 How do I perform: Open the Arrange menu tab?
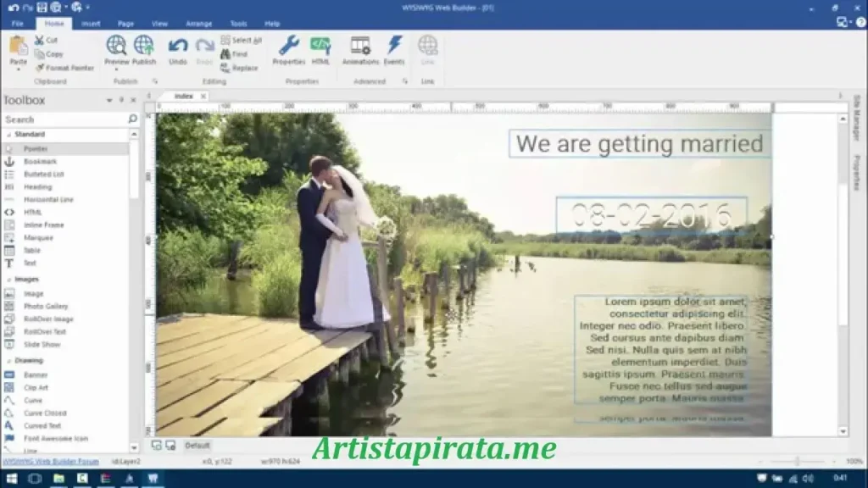tap(199, 23)
